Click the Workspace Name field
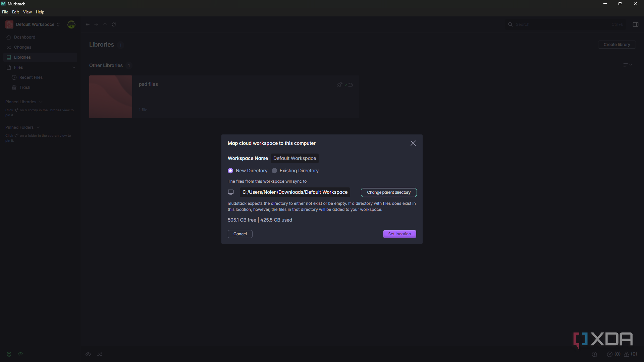Viewport: 644px width, 362px height. [x=295, y=158]
